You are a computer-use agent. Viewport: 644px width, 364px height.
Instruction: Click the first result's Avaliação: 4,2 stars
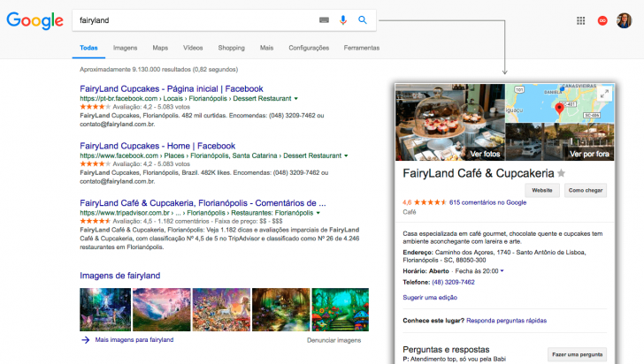click(x=95, y=107)
